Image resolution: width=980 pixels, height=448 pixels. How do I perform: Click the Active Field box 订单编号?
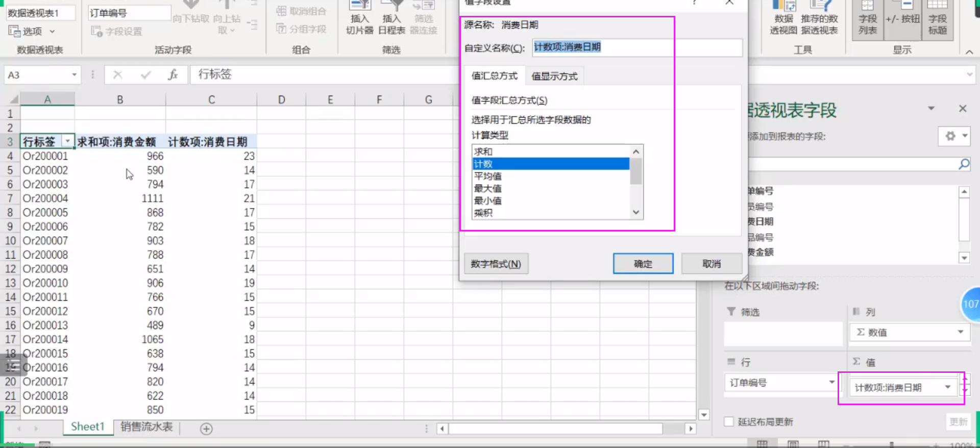click(x=130, y=13)
